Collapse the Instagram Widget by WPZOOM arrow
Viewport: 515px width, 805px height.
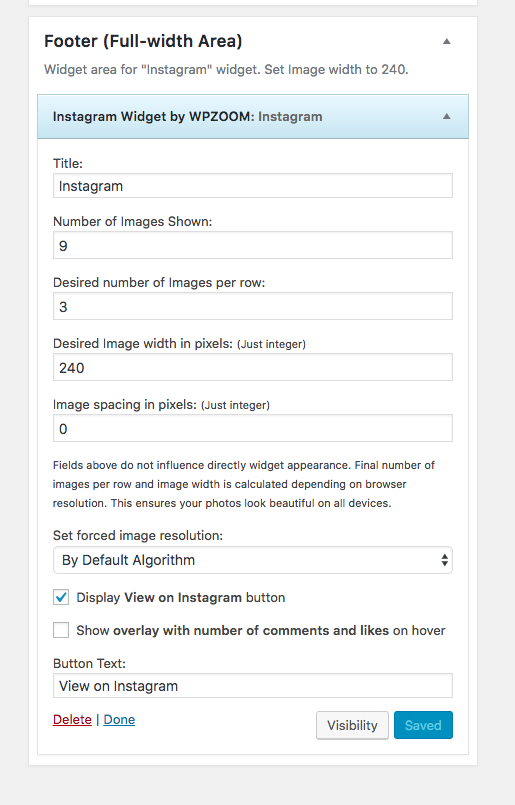click(x=447, y=117)
